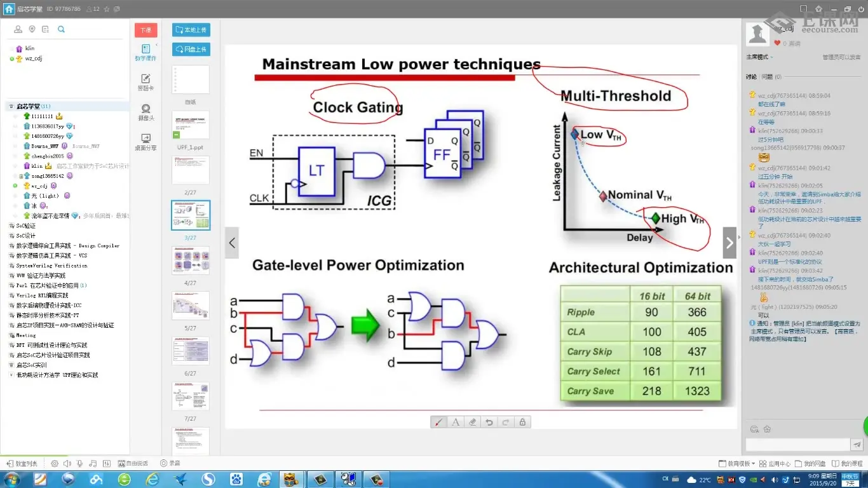Image resolution: width=868 pixels, height=488 pixels.
Task: Click the location pin icon
Action: 32,29
